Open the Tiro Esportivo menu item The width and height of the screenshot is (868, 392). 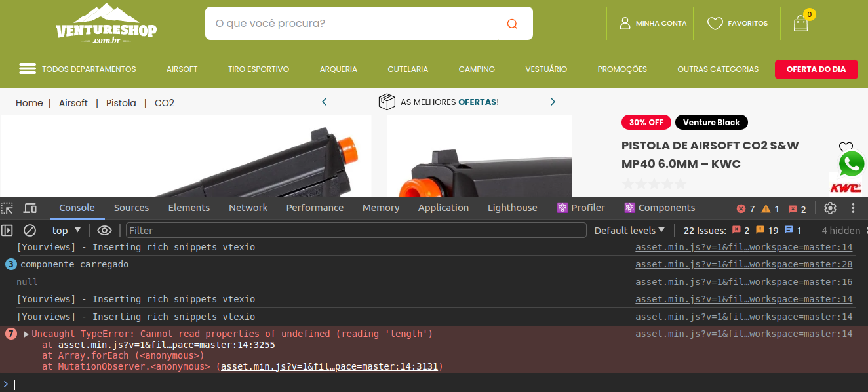pos(258,69)
